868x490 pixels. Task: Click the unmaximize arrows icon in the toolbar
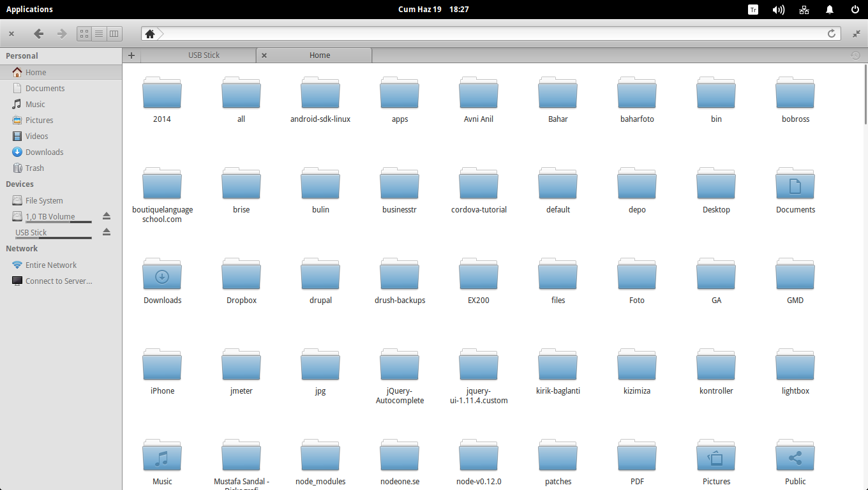tap(857, 34)
